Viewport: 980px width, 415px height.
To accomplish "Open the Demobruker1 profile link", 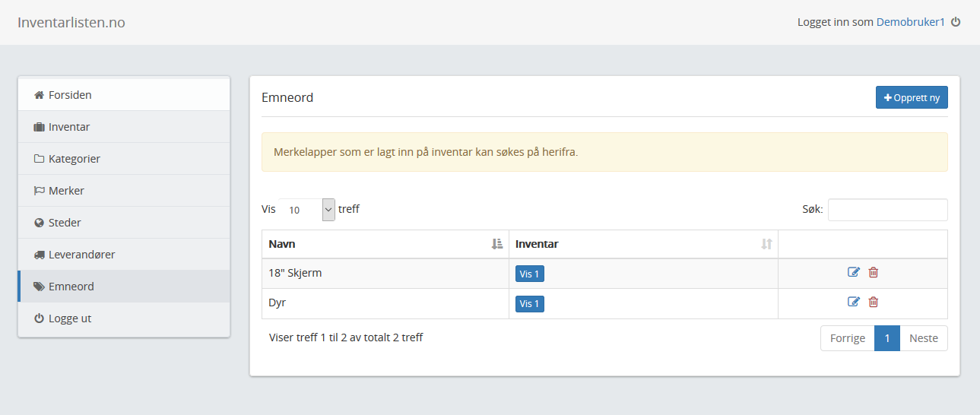I will [x=910, y=22].
